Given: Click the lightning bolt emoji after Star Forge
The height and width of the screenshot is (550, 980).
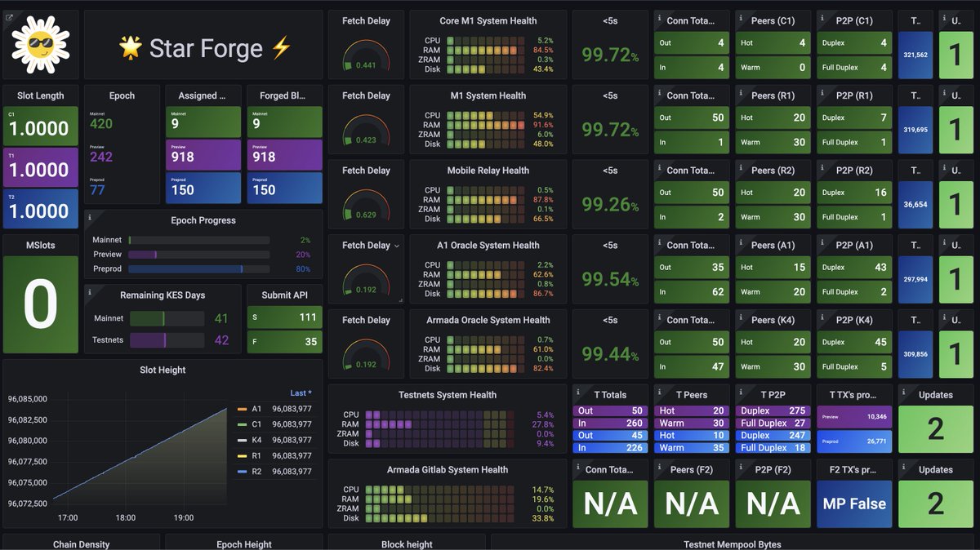Looking at the screenshot, I should [x=281, y=47].
